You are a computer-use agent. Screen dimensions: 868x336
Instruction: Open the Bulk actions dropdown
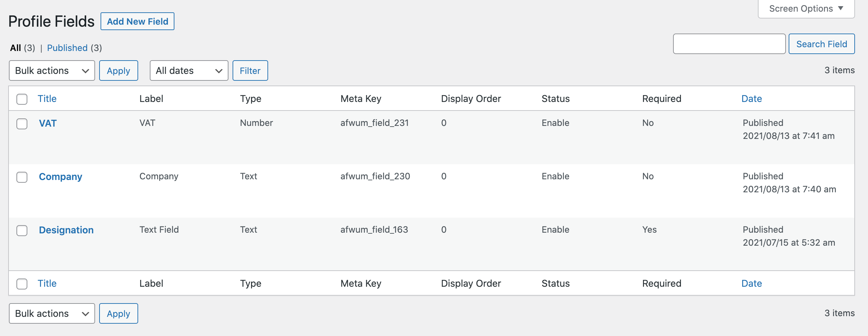pyautogui.click(x=51, y=70)
